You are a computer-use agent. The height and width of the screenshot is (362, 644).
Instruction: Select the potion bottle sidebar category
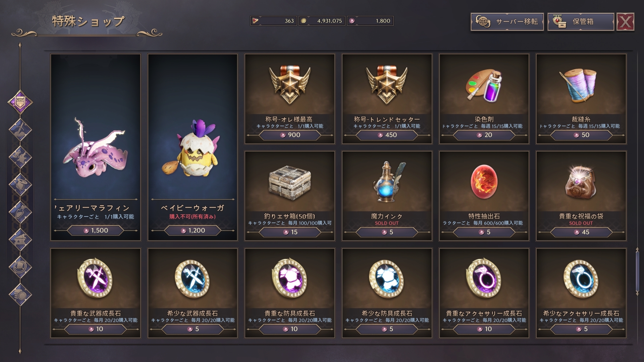[x=20, y=212]
